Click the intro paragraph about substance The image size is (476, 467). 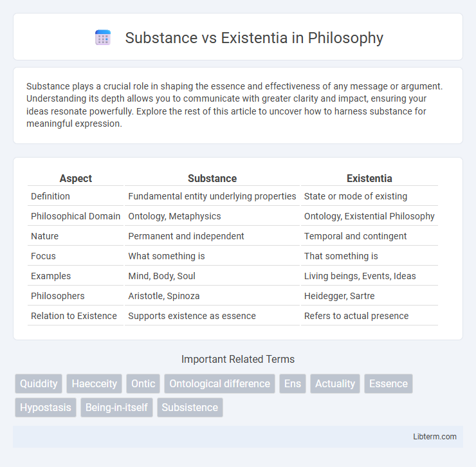(234, 105)
